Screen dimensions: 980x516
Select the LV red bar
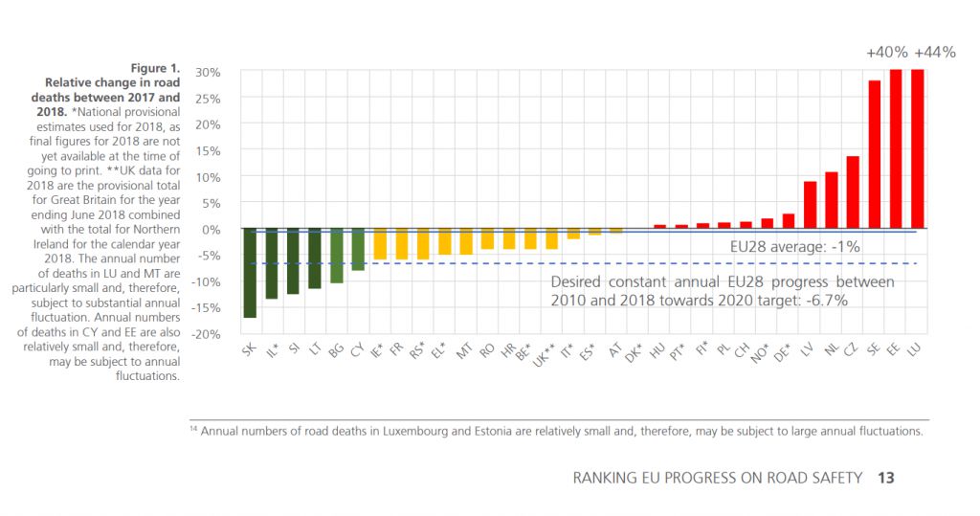tap(810, 205)
